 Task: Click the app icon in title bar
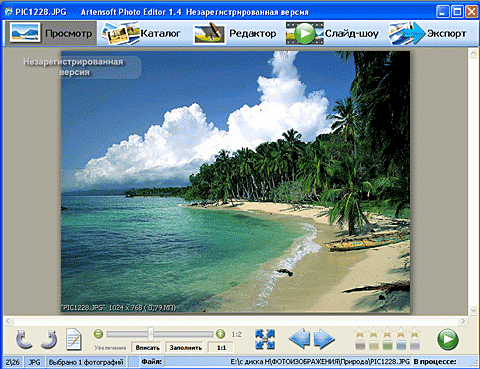coord(9,12)
